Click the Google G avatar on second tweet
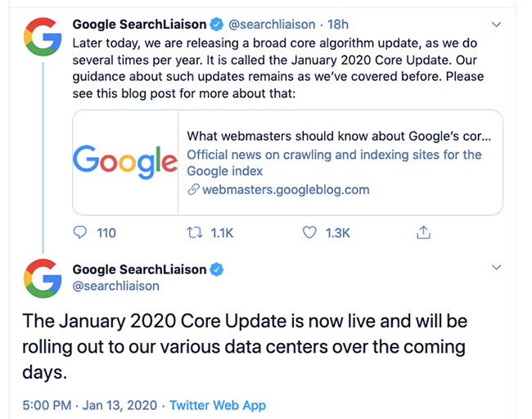Screen dimensions: 532x419 point(43,278)
